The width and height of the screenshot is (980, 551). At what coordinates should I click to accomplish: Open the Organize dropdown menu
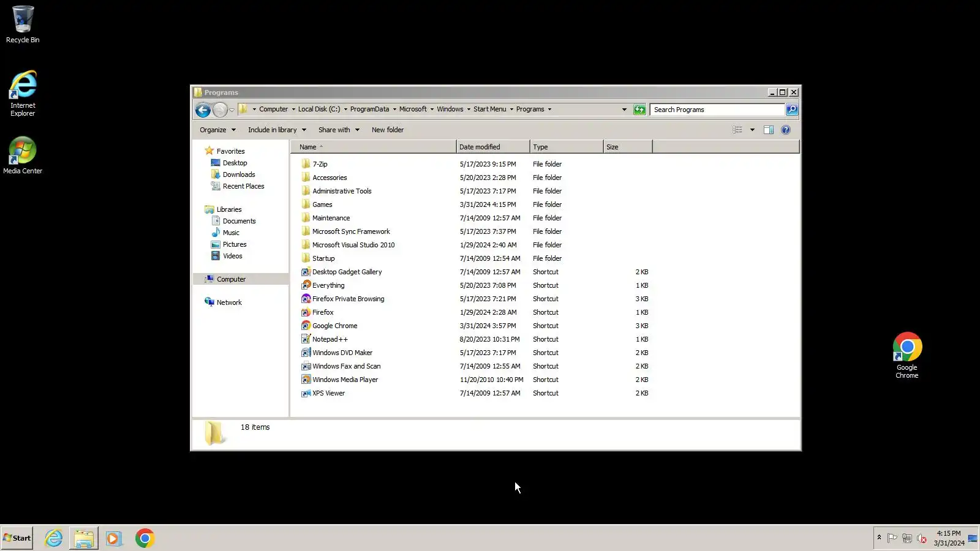click(217, 130)
